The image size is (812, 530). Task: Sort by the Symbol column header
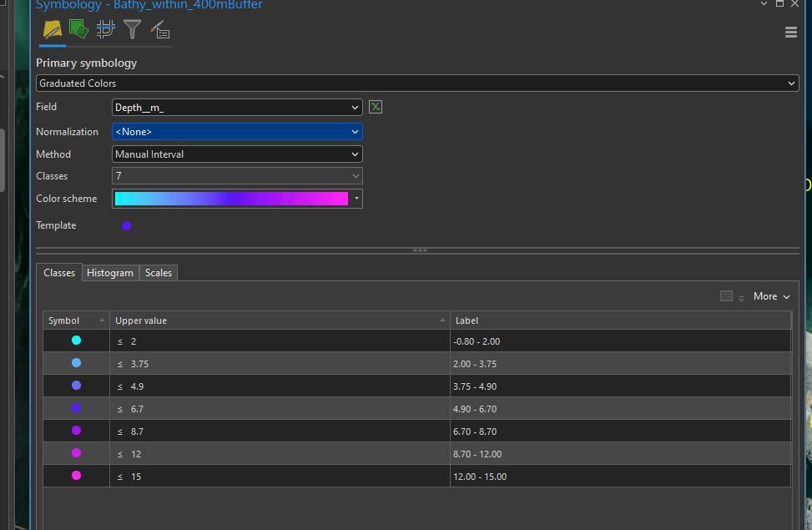(76, 321)
